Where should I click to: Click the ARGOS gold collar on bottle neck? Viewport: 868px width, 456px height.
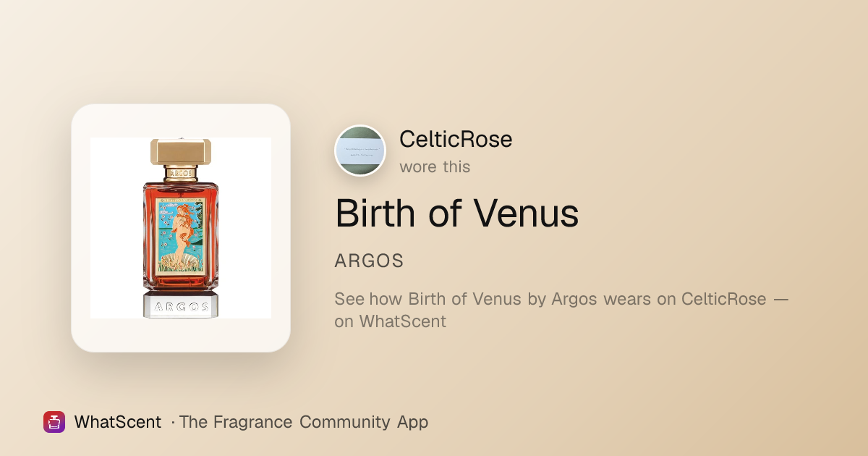[181, 173]
